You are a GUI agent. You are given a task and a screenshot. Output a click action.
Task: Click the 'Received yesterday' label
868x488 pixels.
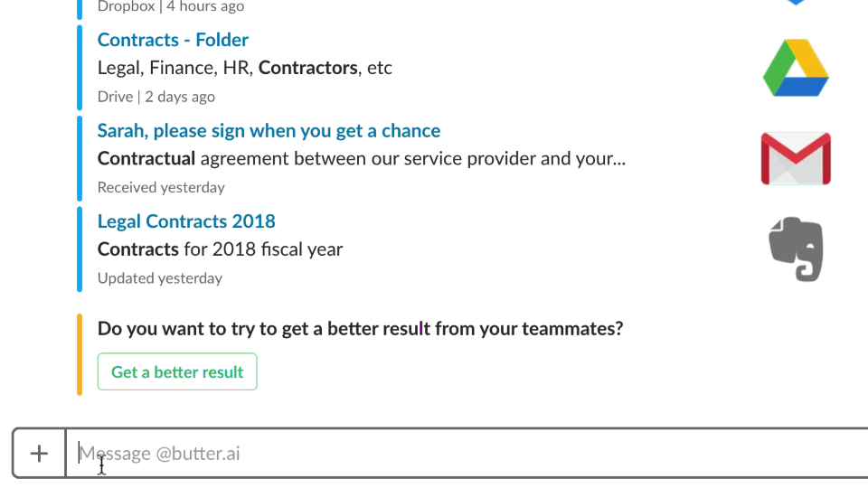(x=161, y=188)
